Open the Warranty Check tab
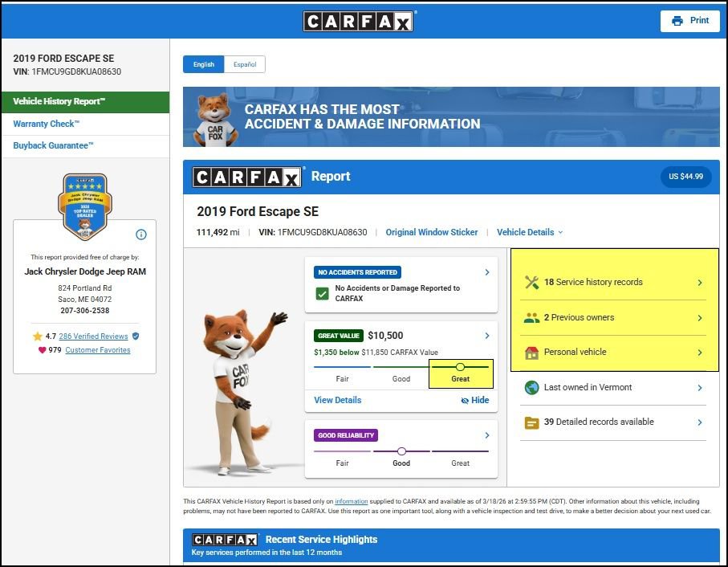 47,124
